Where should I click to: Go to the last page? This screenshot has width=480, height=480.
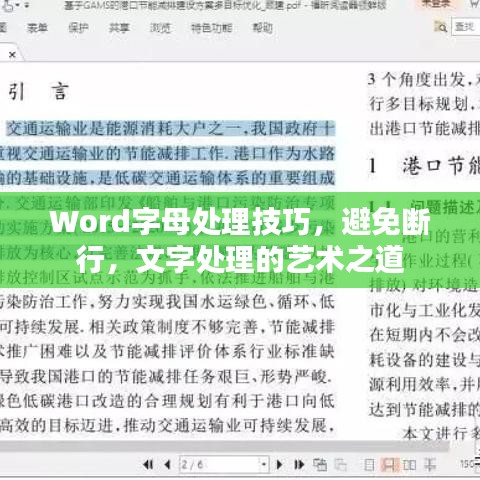click(299, 464)
